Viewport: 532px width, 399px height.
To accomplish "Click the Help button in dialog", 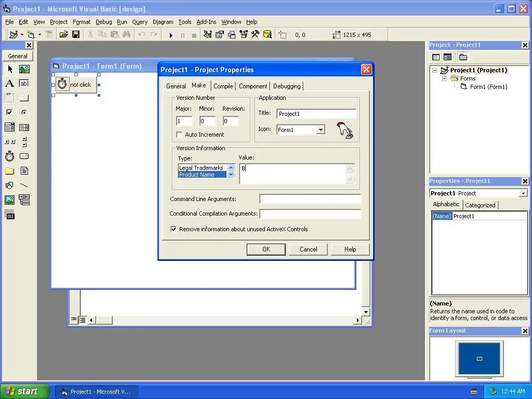I will [x=350, y=249].
